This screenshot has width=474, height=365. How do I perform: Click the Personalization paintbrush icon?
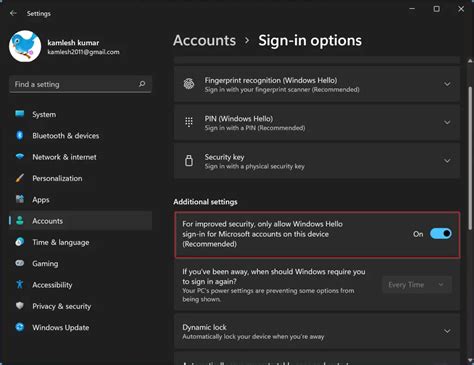[x=20, y=178]
